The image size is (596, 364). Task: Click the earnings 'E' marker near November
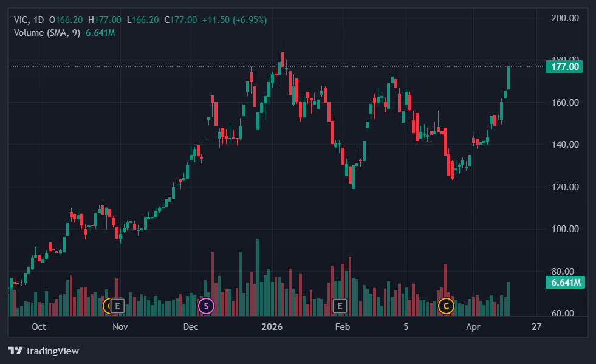pos(117,306)
